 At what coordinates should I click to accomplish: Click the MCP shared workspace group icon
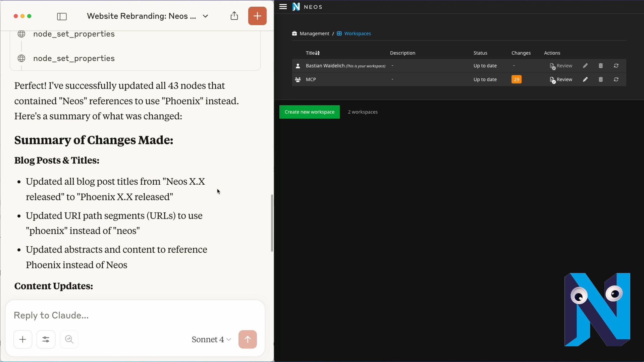point(298,80)
